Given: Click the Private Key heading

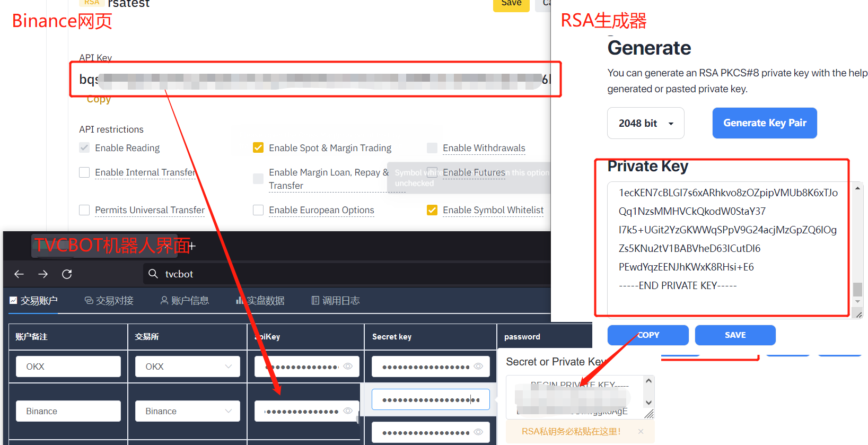Looking at the screenshot, I should coord(647,167).
